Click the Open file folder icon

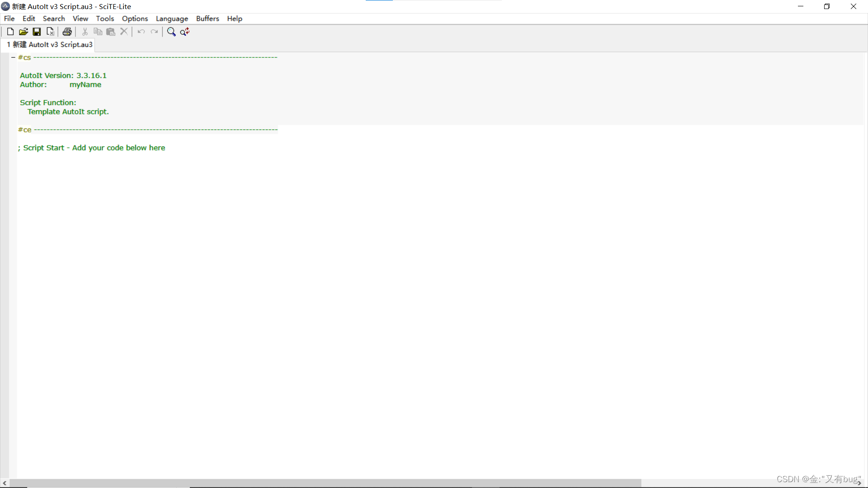coord(24,32)
